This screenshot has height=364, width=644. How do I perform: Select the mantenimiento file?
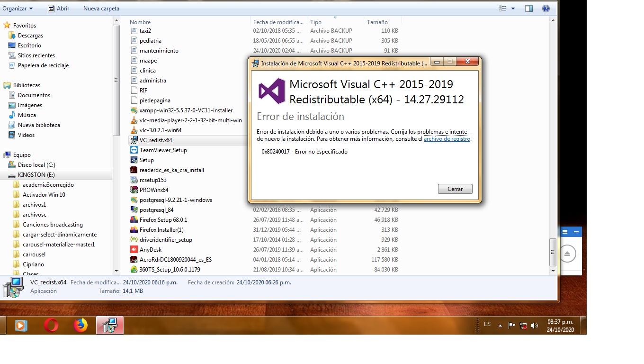click(159, 51)
